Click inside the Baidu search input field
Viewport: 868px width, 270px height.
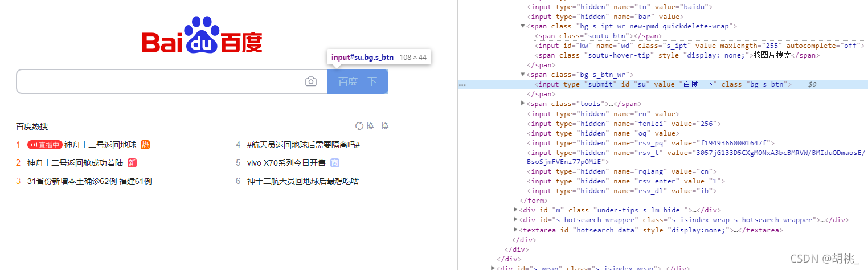pos(159,81)
